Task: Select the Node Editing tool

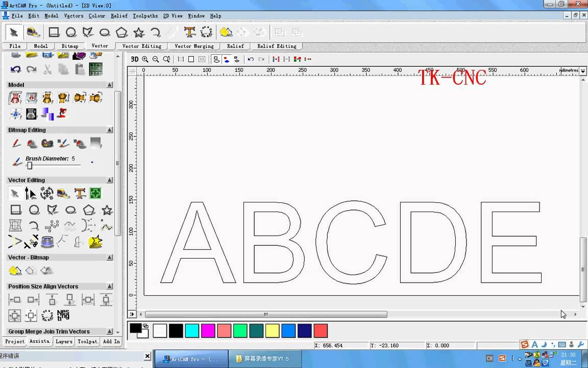Action: (x=31, y=193)
